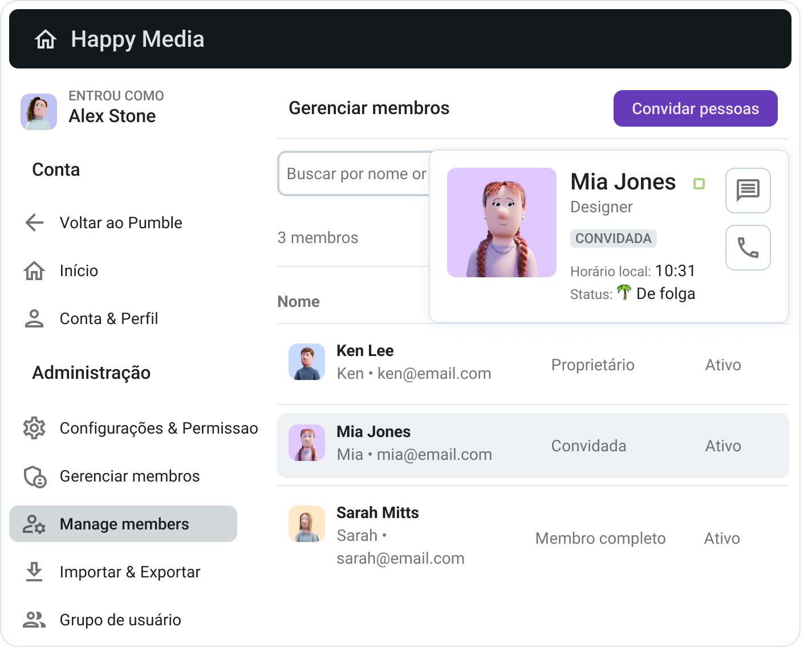Click Ken Lee's avatar in the member list
This screenshot has width=812, height=647.
coord(307,362)
